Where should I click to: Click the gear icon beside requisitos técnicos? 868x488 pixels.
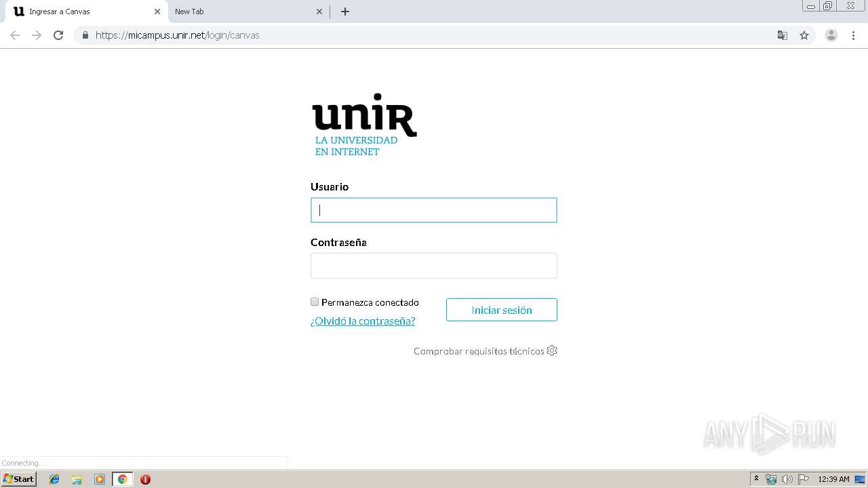click(x=552, y=350)
